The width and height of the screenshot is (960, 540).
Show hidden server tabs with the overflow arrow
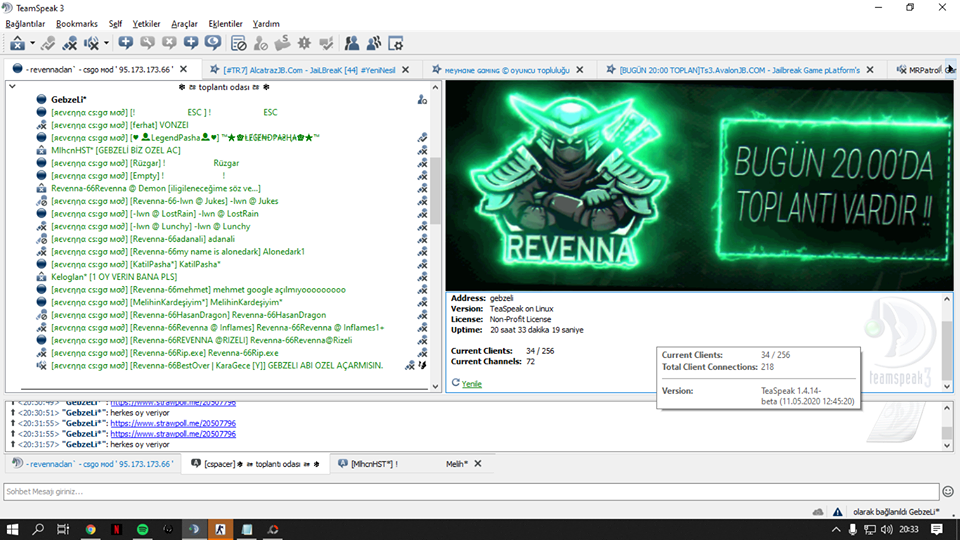point(950,69)
